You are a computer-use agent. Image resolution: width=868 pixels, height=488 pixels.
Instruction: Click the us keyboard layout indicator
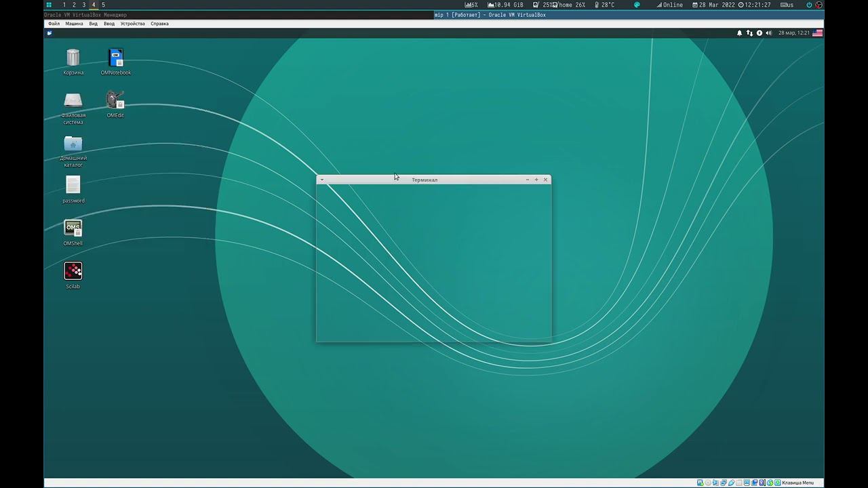[x=787, y=5]
